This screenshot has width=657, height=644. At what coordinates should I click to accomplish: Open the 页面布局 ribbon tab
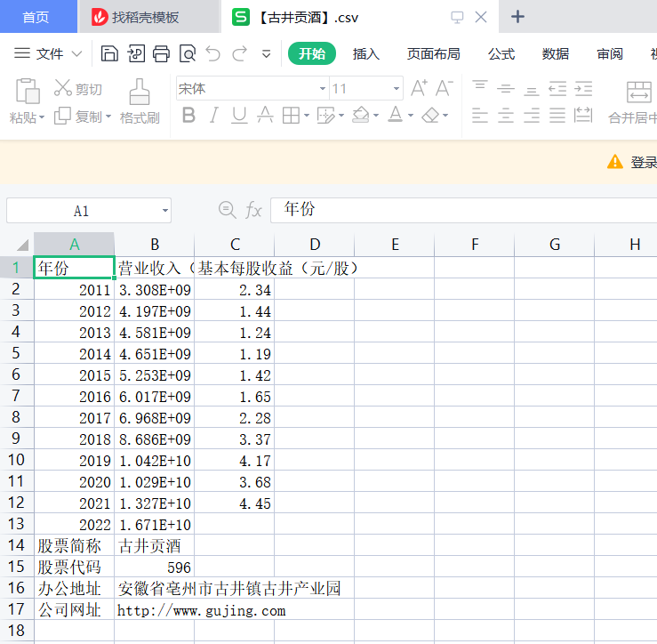coord(433,53)
